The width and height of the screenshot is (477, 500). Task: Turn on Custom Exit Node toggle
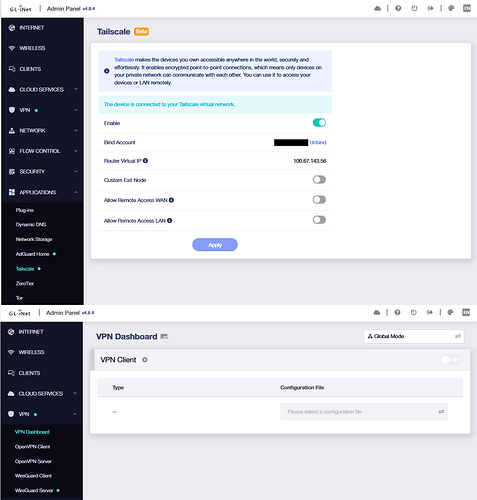click(319, 180)
